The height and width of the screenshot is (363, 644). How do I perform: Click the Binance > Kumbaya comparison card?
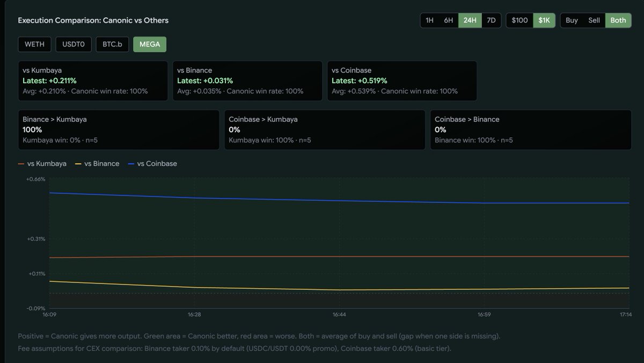tap(119, 130)
